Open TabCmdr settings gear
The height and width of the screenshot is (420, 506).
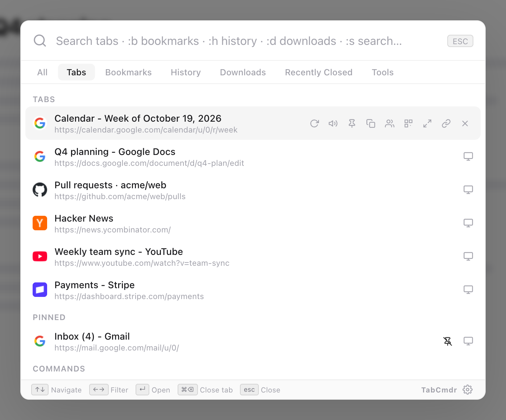tap(468, 390)
